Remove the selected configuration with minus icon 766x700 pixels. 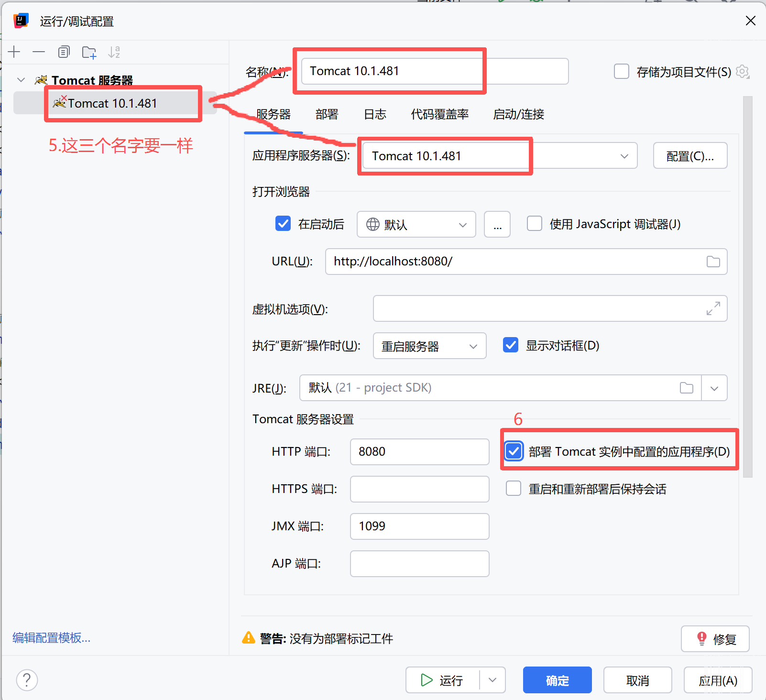point(39,52)
